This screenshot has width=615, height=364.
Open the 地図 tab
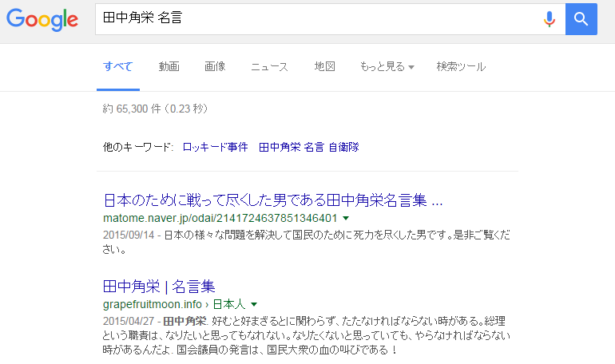point(325,66)
